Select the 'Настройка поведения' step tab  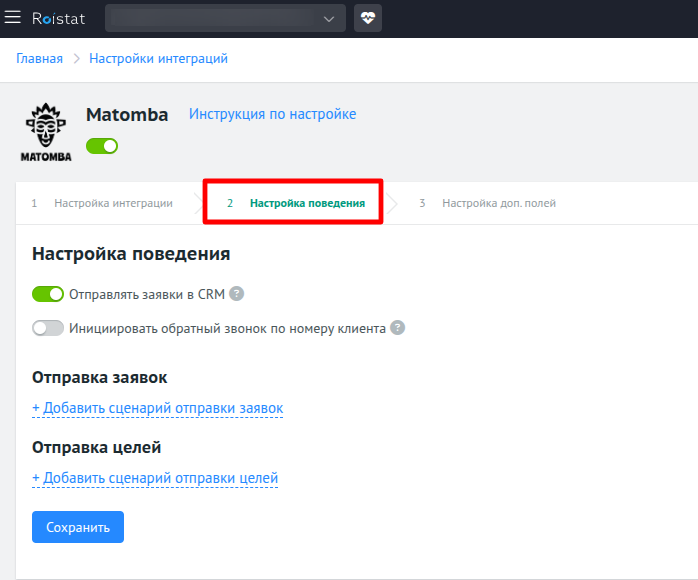click(x=306, y=203)
